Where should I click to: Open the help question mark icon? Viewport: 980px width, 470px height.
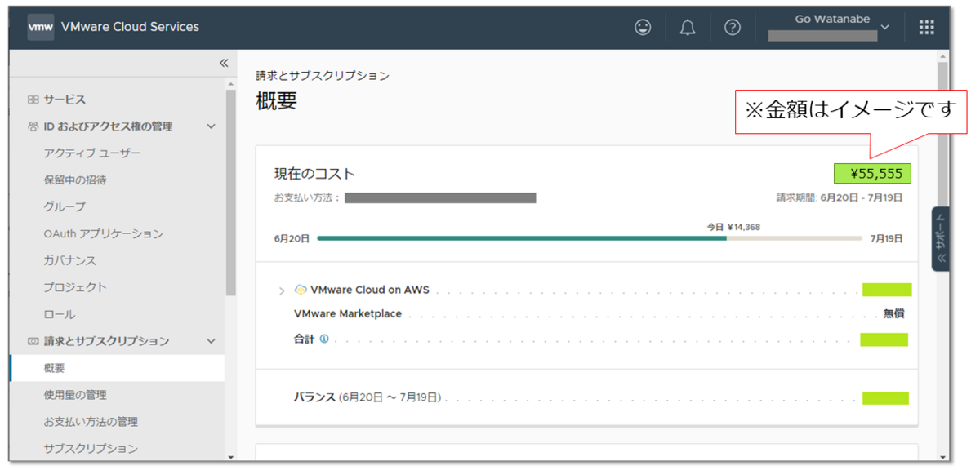pos(733,27)
